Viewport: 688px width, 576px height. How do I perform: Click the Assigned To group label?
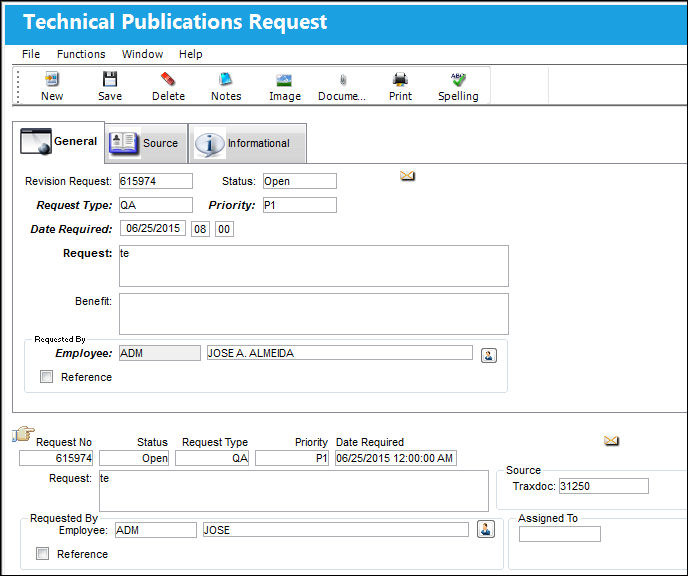548,518
